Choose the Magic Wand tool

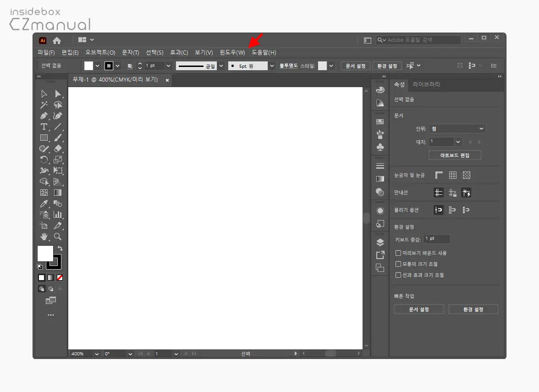[44, 105]
